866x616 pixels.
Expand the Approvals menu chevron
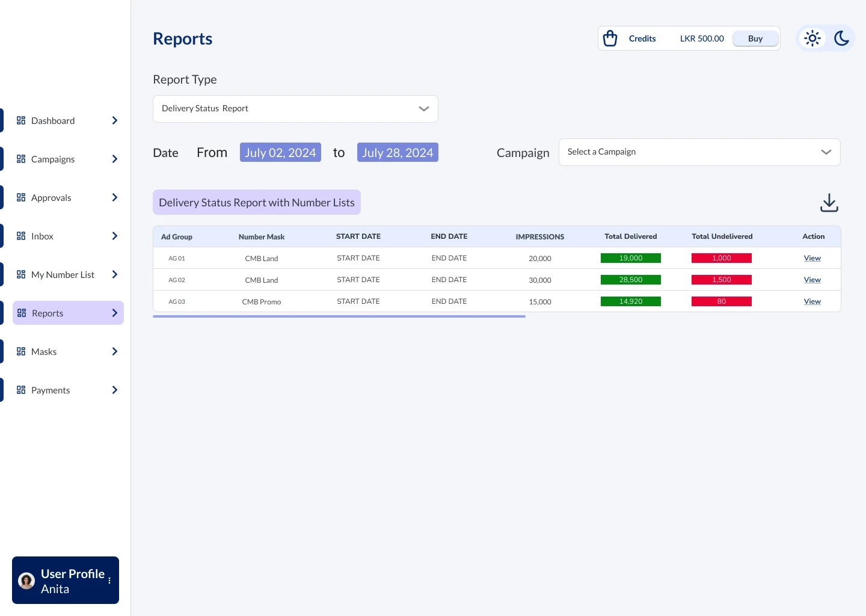(x=115, y=197)
